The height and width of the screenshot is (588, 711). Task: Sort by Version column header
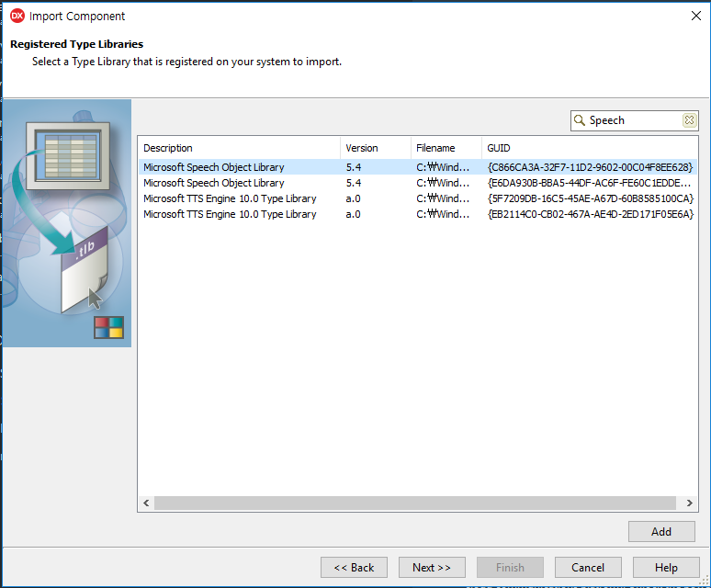point(376,148)
